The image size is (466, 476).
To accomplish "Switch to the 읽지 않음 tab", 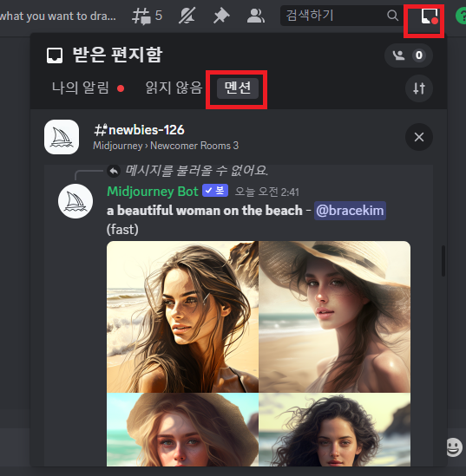I will 174,88.
